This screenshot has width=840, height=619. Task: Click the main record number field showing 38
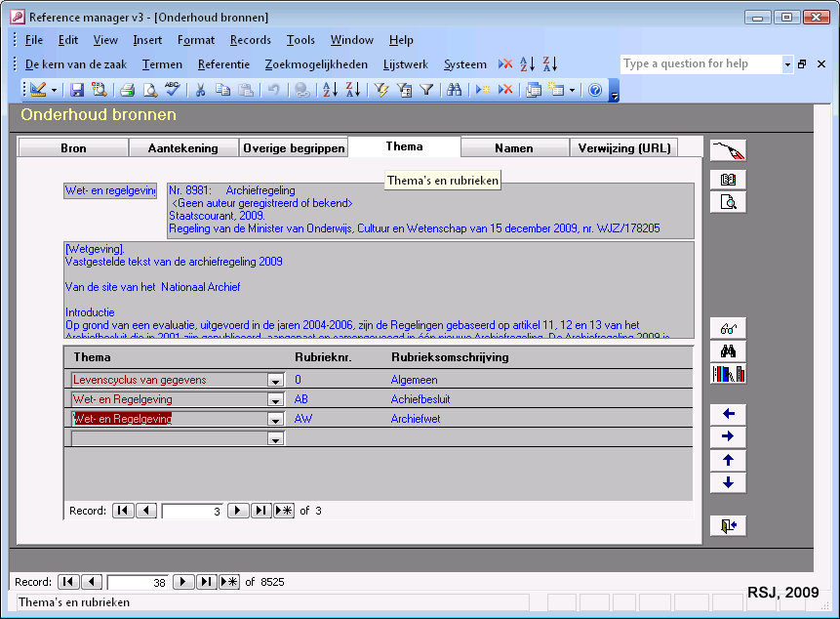tap(137, 582)
